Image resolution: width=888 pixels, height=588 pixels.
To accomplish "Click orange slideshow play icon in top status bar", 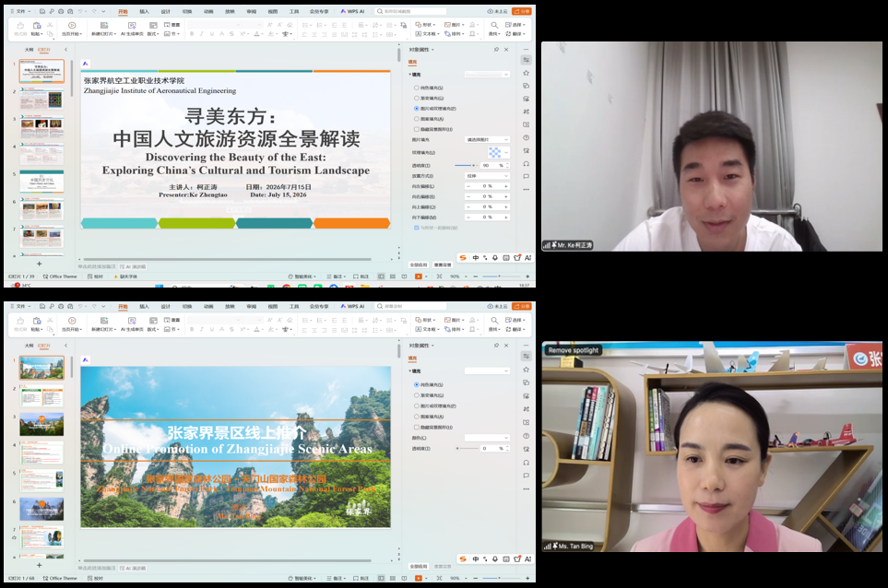I will click(418, 276).
